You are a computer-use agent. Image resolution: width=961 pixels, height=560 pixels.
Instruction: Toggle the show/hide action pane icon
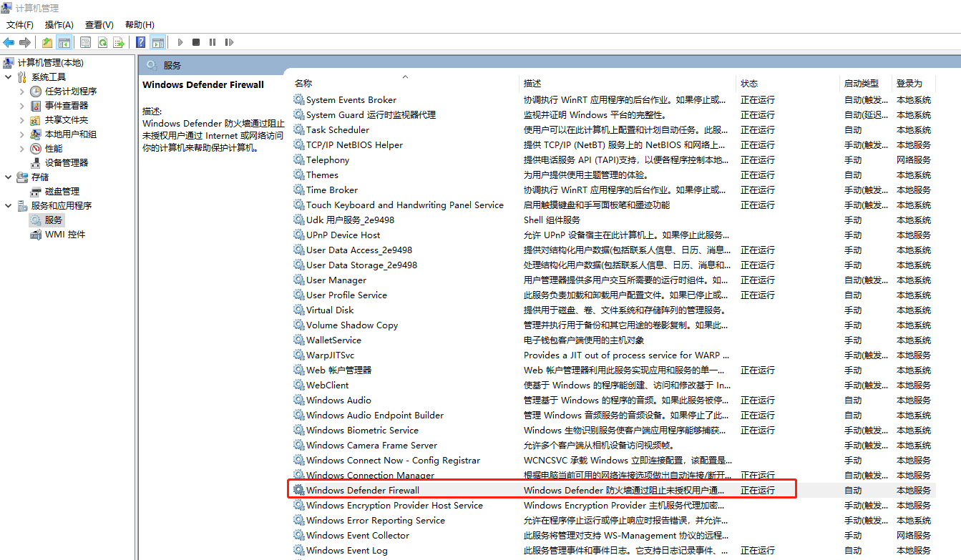(x=158, y=42)
